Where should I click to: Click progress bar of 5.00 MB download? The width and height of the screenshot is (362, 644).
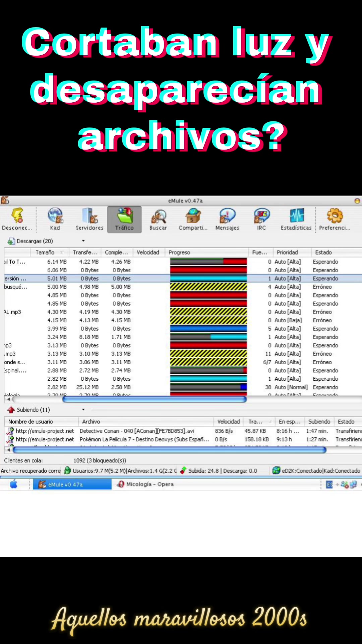208,287
